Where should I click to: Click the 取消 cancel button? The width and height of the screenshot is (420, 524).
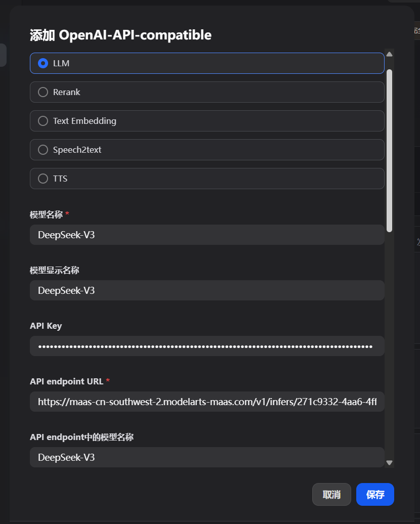[x=331, y=494]
